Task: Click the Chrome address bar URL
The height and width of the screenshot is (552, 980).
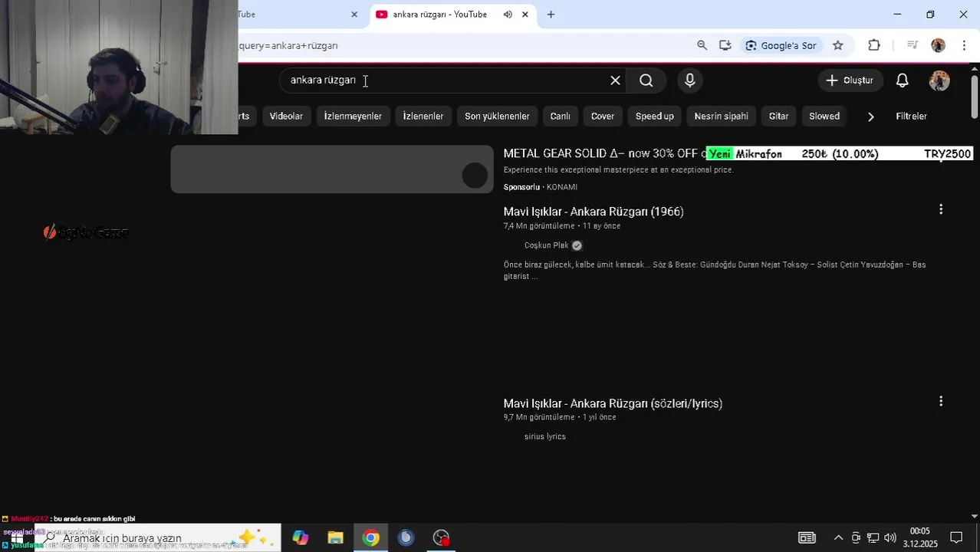Action: point(288,45)
